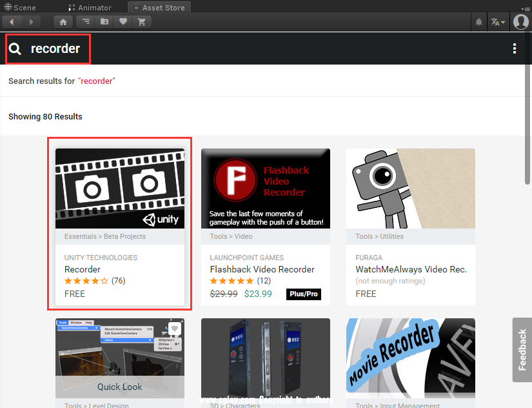Go back with the left arrow button

[x=12, y=22]
